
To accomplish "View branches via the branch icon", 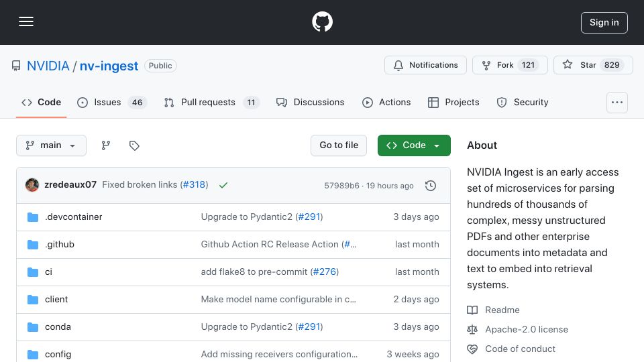I will pyautogui.click(x=106, y=145).
